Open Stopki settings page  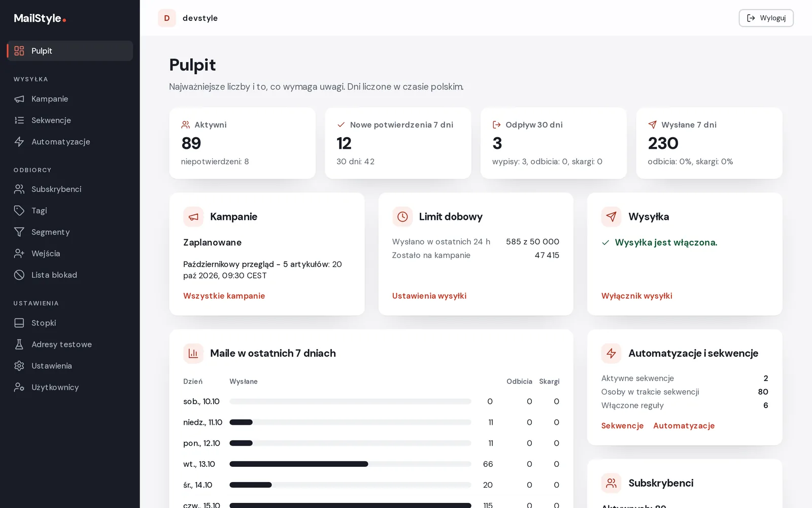click(70, 323)
